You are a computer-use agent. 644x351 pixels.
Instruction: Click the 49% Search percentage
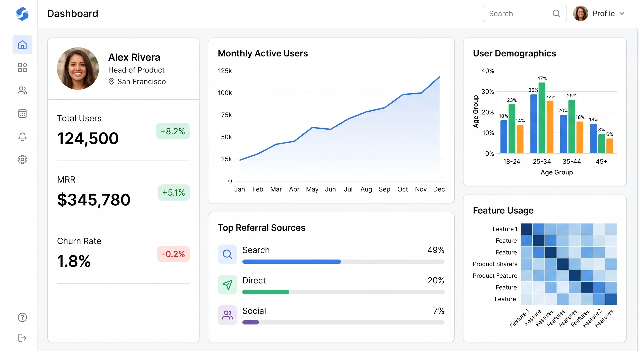(436, 250)
